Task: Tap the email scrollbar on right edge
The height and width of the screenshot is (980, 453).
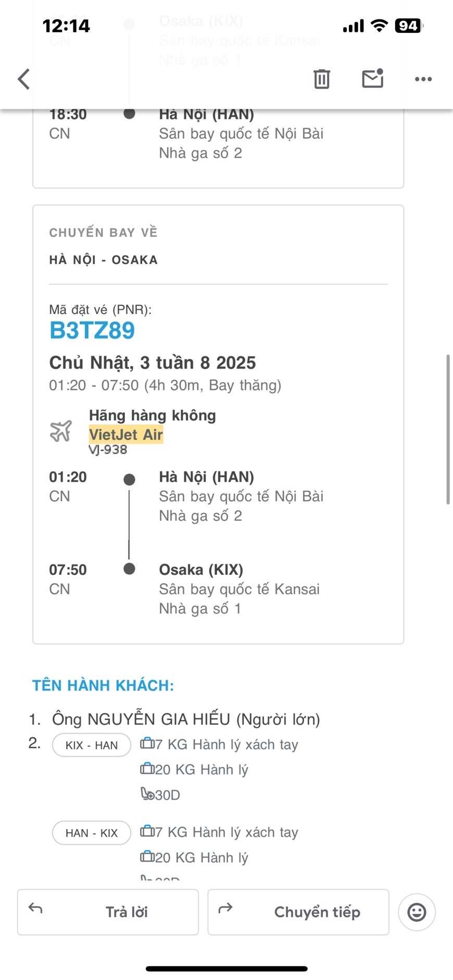Action: 448,429
